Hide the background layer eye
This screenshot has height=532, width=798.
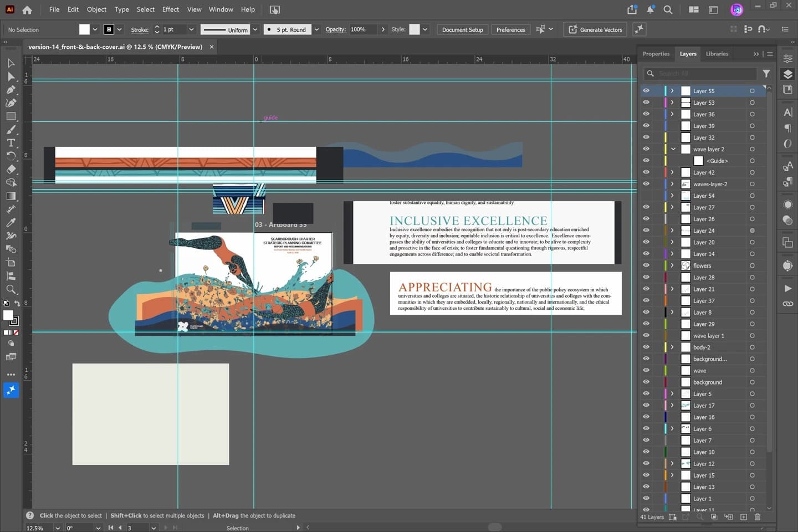646,381
